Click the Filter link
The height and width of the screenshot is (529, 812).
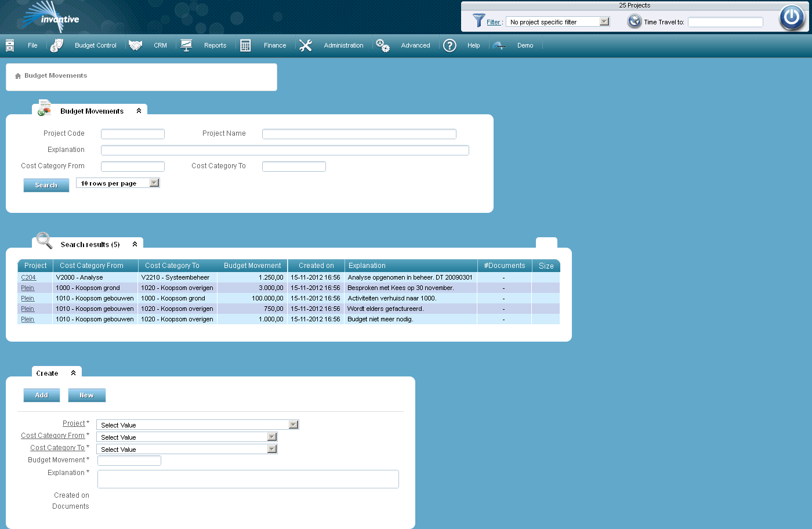494,22
